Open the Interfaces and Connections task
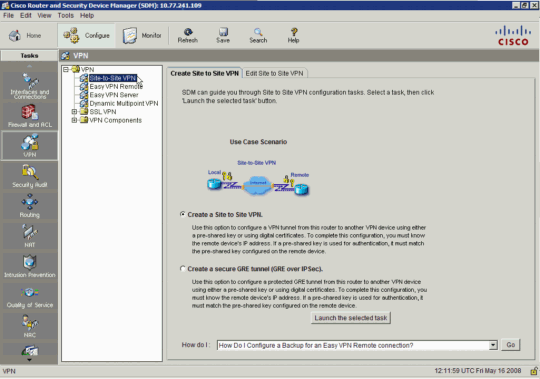 pyautogui.click(x=30, y=86)
